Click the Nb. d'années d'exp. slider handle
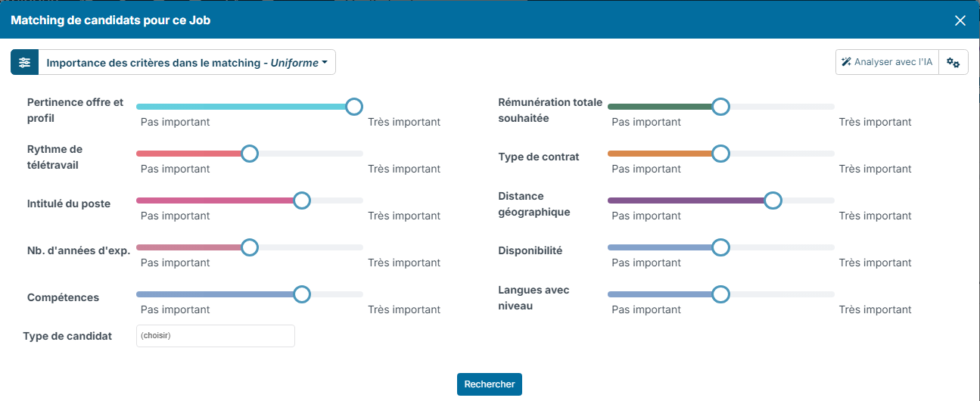980x401 pixels. (x=249, y=247)
